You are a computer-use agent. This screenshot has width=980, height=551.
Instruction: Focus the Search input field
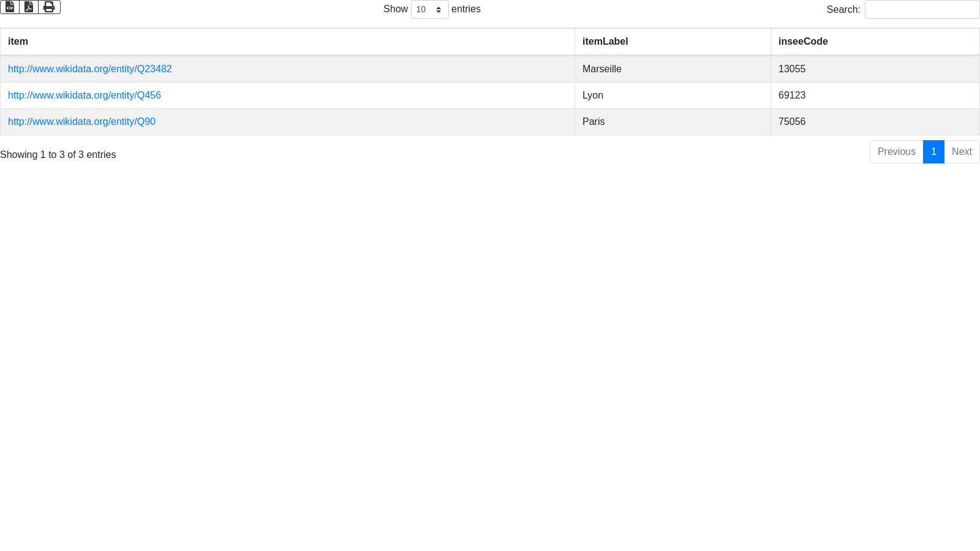point(922,10)
